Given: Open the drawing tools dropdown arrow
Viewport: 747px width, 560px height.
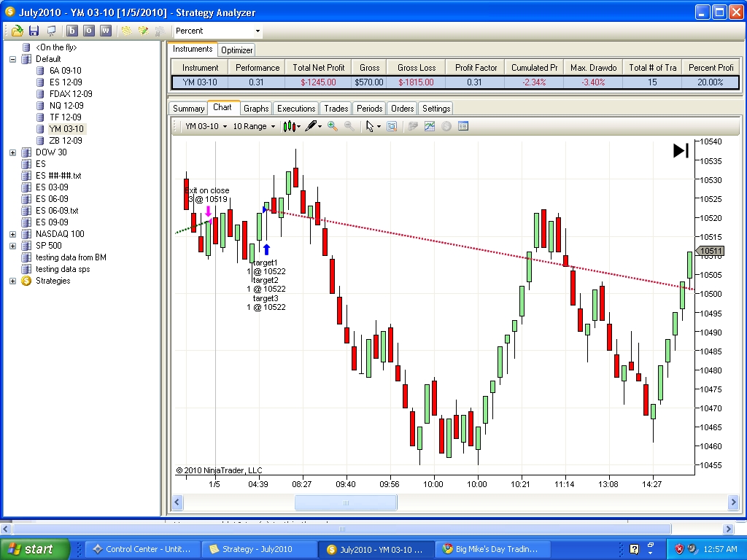Looking at the screenshot, I should 320,127.
